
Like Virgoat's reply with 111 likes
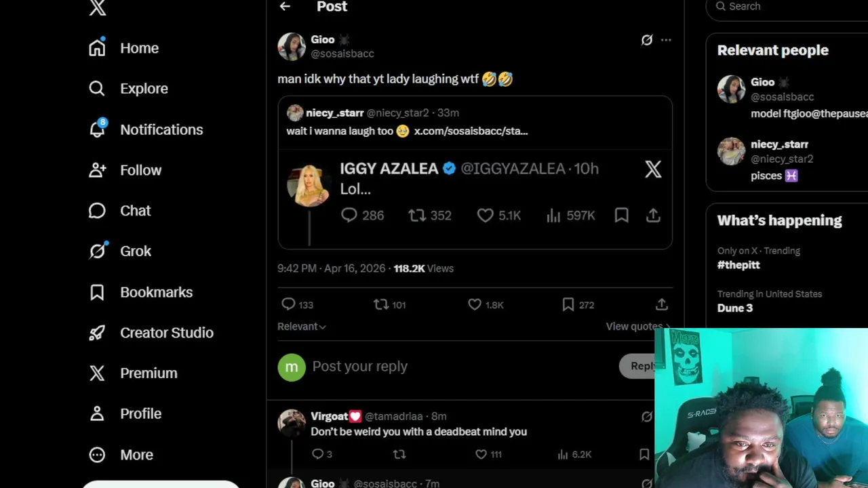[481, 454]
